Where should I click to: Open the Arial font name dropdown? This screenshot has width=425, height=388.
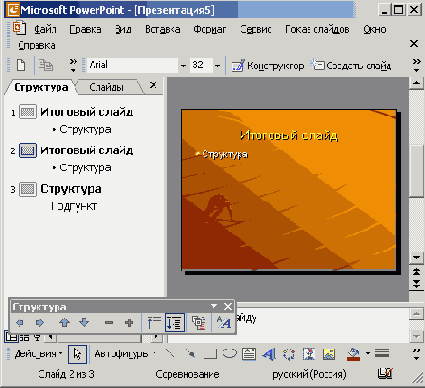[183, 65]
